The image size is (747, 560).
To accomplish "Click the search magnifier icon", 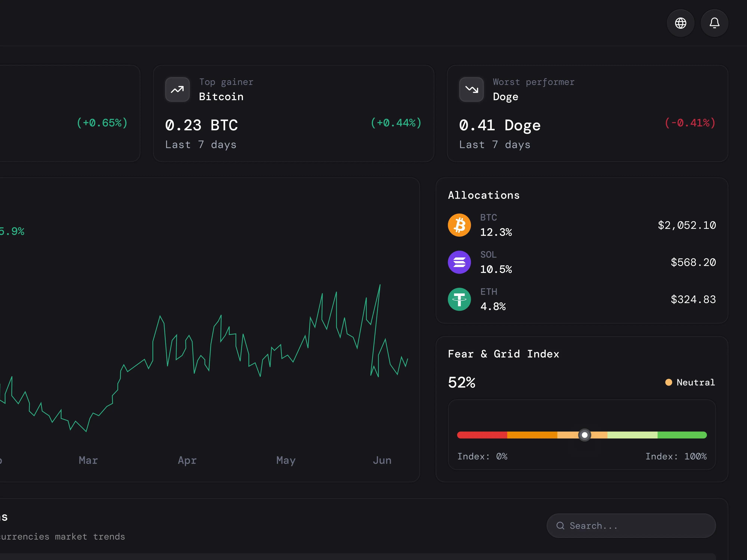I will 560,526.
